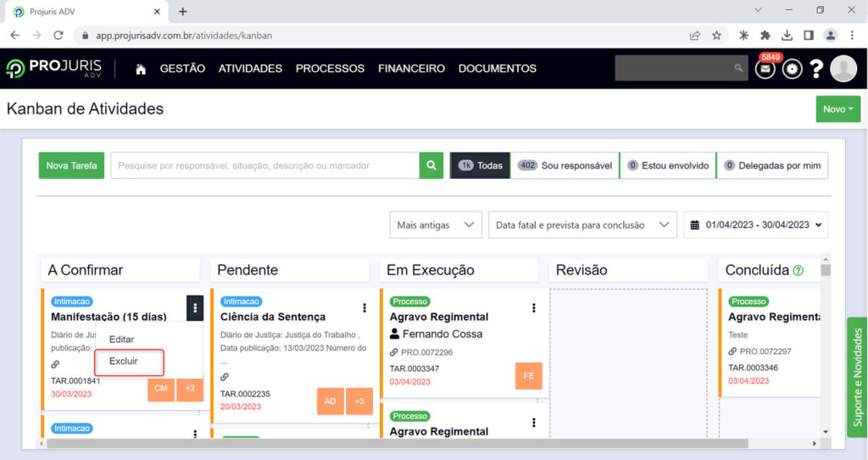The width and height of the screenshot is (868, 460).
Task: Go to the home icon in navbar
Action: tap(141, 69)
